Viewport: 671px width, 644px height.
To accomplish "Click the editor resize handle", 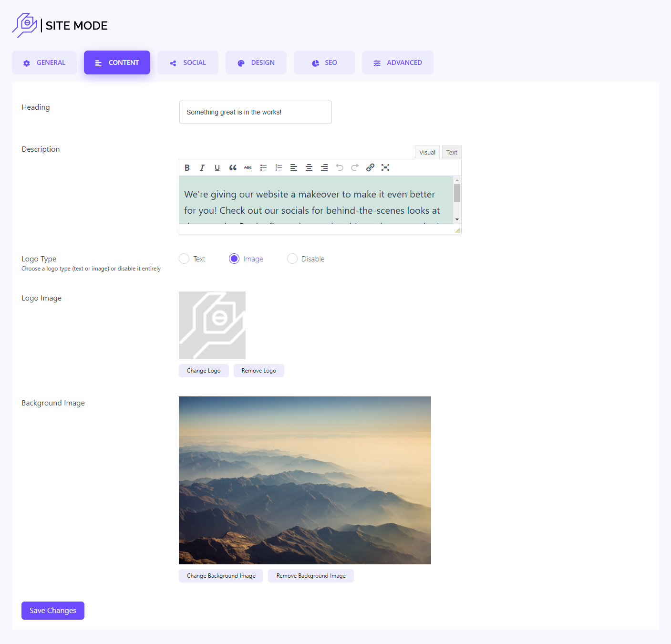I will [458, 230].
